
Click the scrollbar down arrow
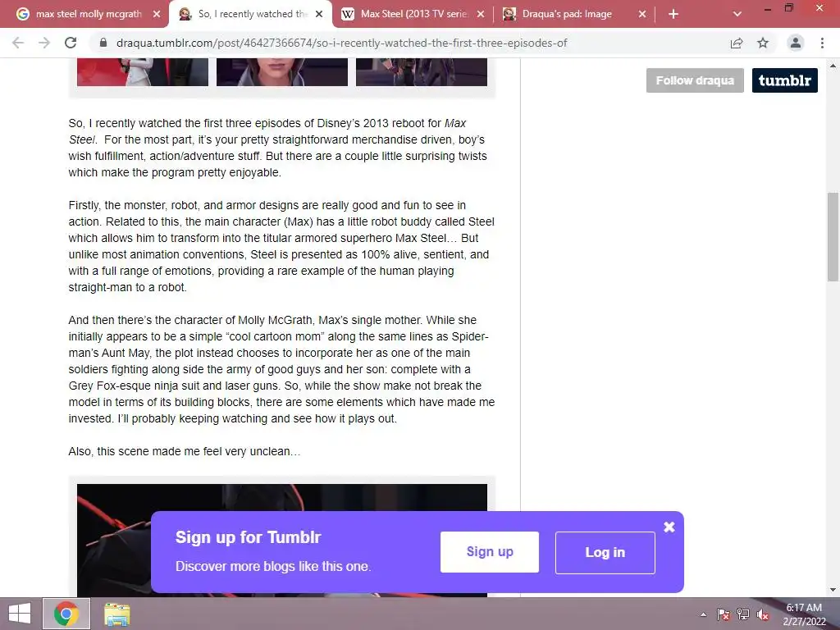pyautogui.click(x=833, y=590)
